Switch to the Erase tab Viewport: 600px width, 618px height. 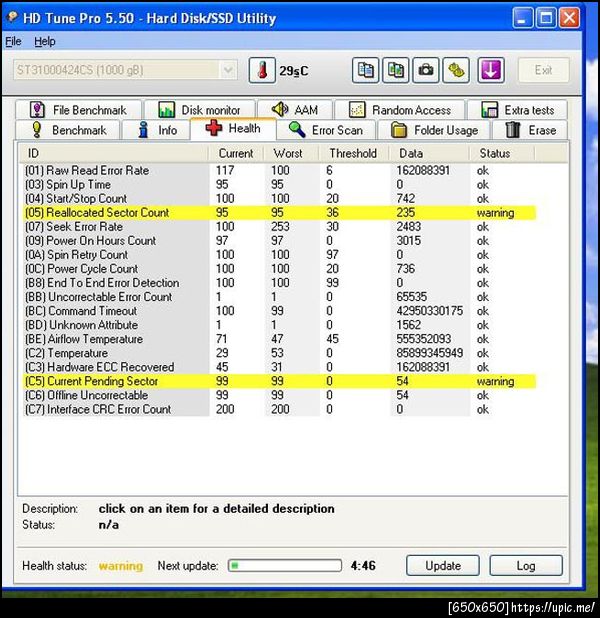click(x=531, y=130)
